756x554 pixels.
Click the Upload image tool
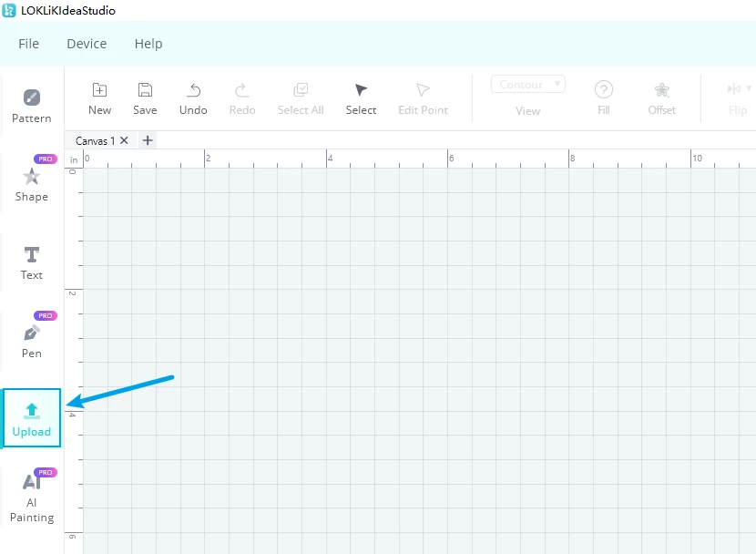pos(31,418)
